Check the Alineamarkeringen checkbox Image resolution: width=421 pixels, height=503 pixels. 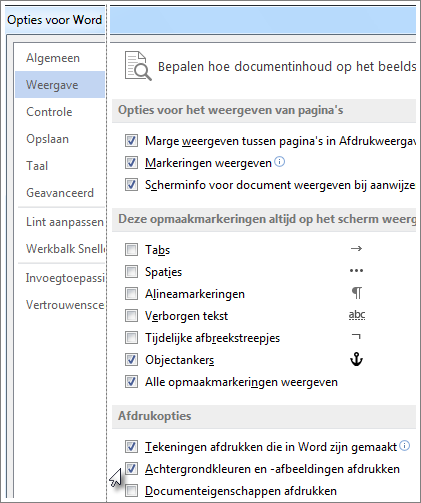pos(131,293)
